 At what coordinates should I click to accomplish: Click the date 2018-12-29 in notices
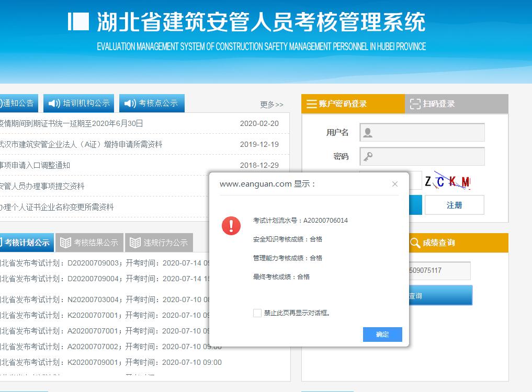click(259, 166)
